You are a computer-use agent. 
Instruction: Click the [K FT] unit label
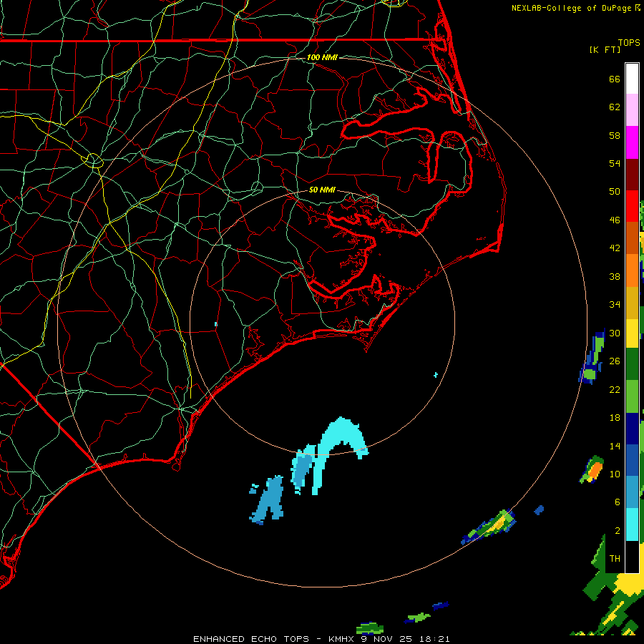coord(605,49)
